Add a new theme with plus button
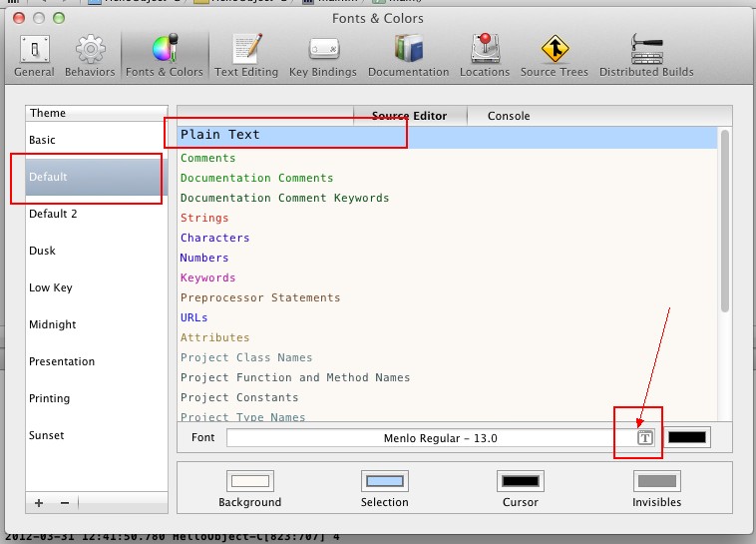Viewport: 756px width, 544px height. pyautogui.click(x=39, y=503)
